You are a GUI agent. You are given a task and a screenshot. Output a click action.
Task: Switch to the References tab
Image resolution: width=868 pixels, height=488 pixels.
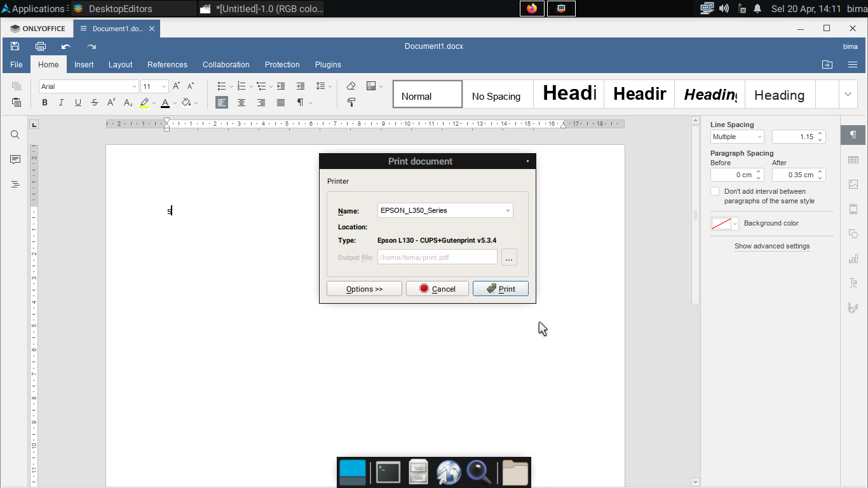(x=167, y=64)
